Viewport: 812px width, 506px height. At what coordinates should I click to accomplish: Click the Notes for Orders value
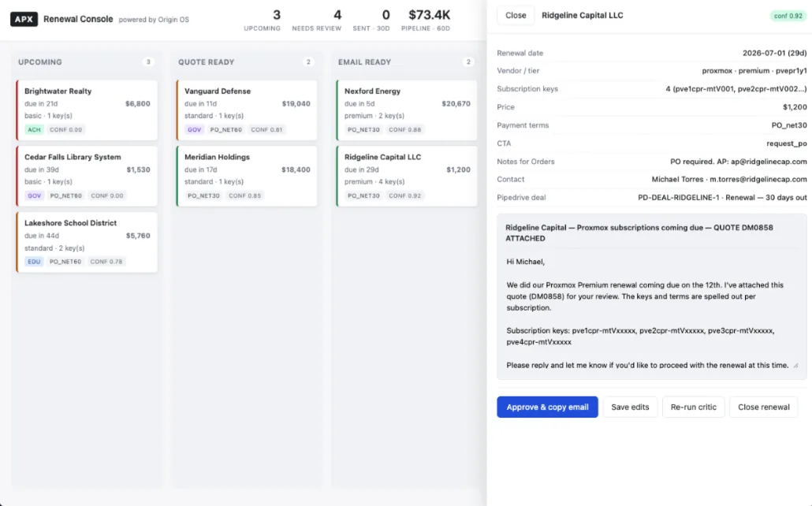739,162
